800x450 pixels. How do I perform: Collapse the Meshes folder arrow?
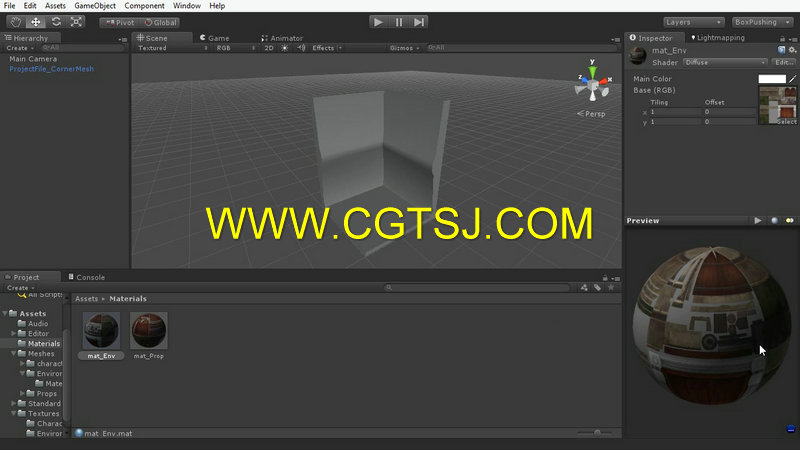click(x=14, y=353)
